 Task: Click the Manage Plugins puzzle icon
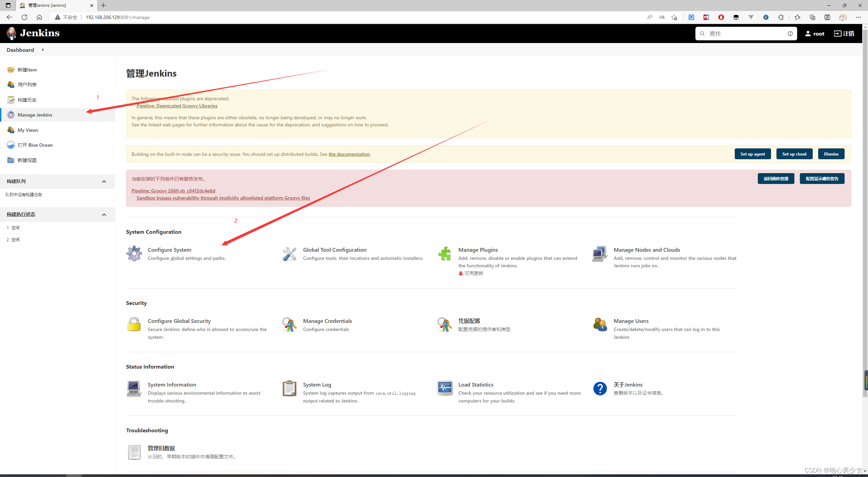point(445,253)
